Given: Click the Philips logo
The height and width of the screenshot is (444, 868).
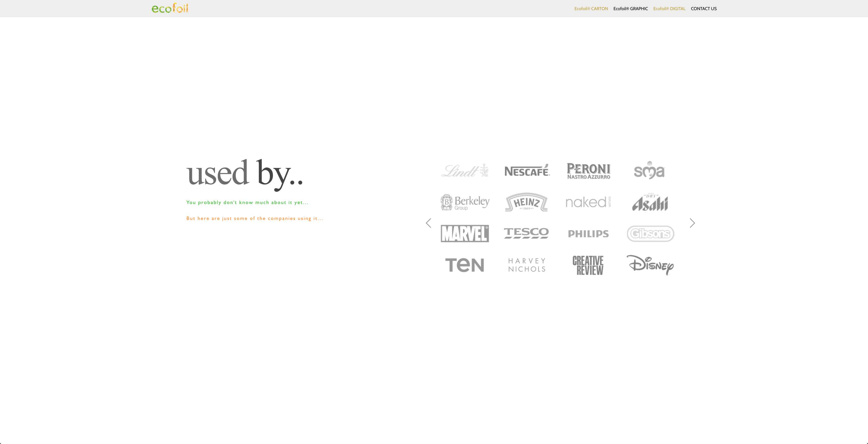Looking at the screenshot, I should [588, 234].
